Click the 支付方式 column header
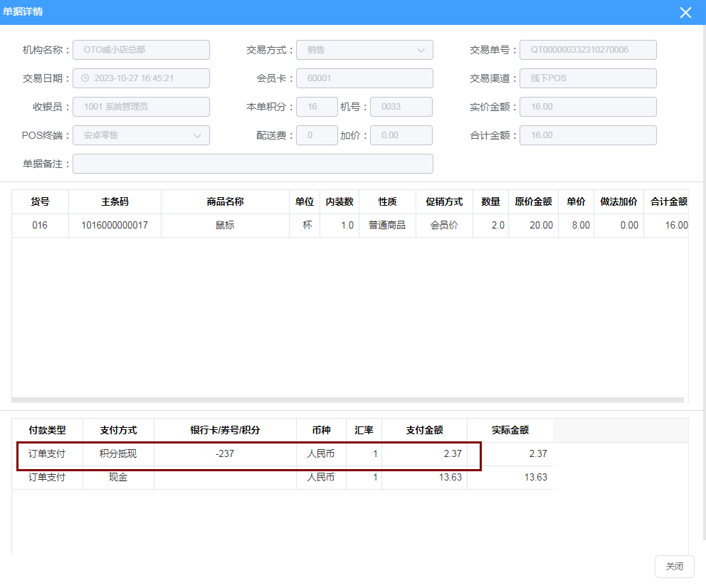 click(x=118, y=430)
